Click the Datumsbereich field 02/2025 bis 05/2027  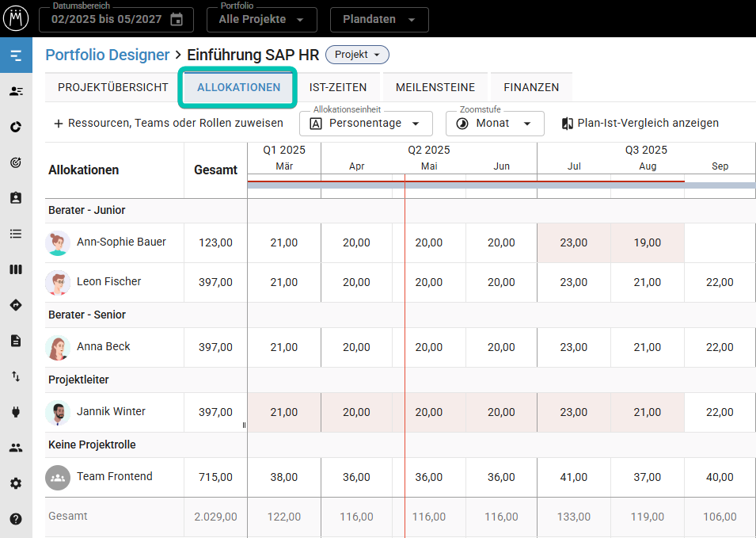116,20
